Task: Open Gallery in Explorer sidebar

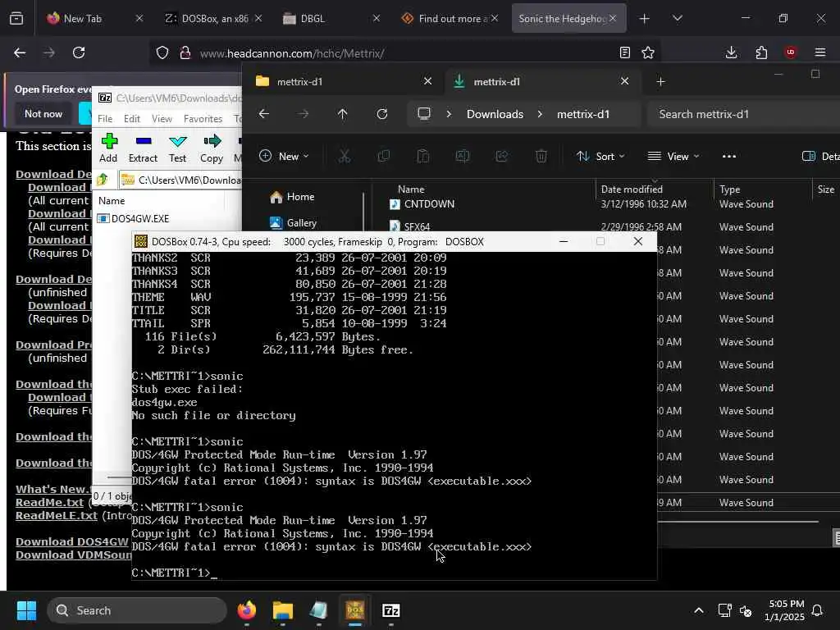Action: point(294,223)
